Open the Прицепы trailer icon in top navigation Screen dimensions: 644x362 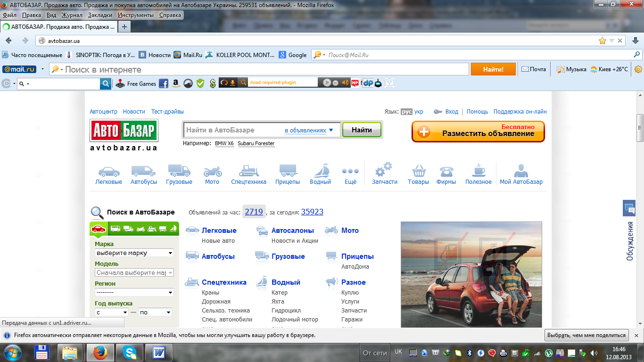coord(288,171)
